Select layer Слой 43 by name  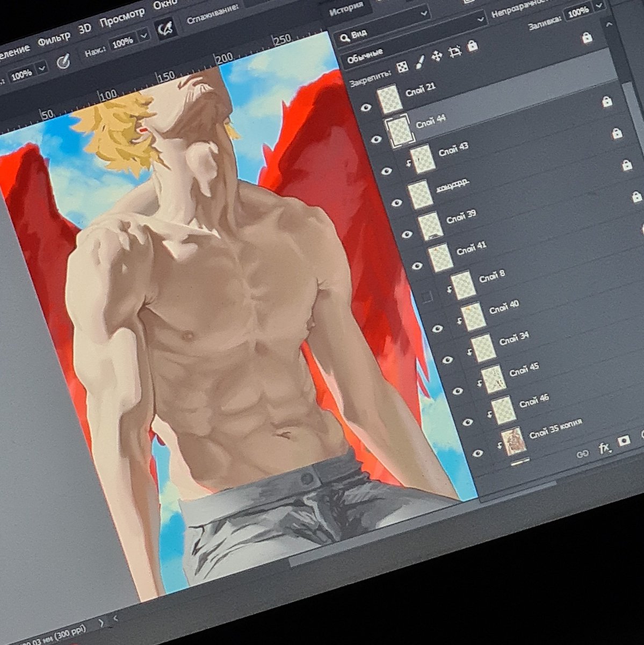click(x=453, y=149)
